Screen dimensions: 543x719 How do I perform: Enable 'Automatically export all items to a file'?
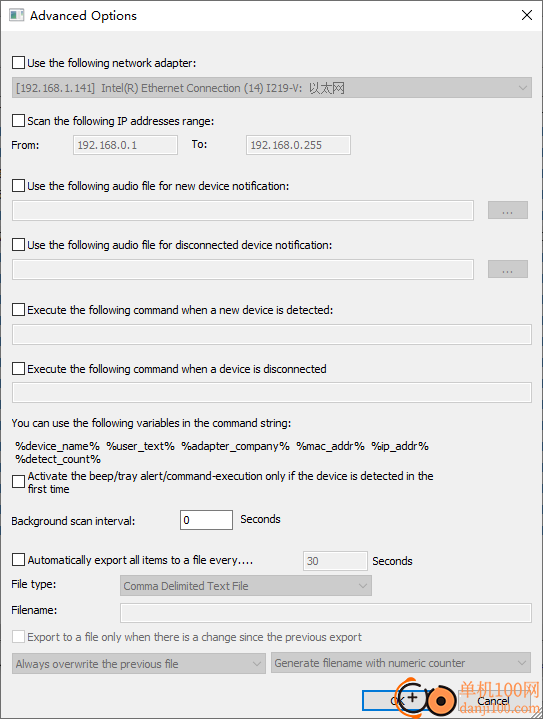tap(18, 559)
